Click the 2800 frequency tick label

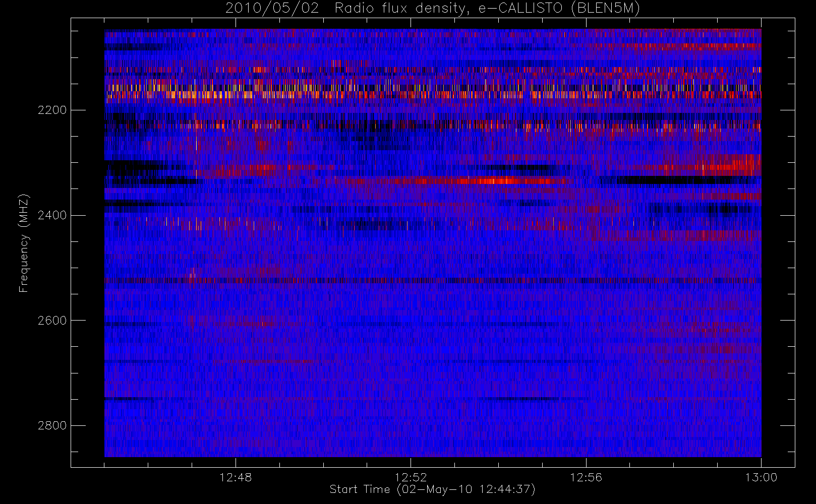(x=52, y=426)
